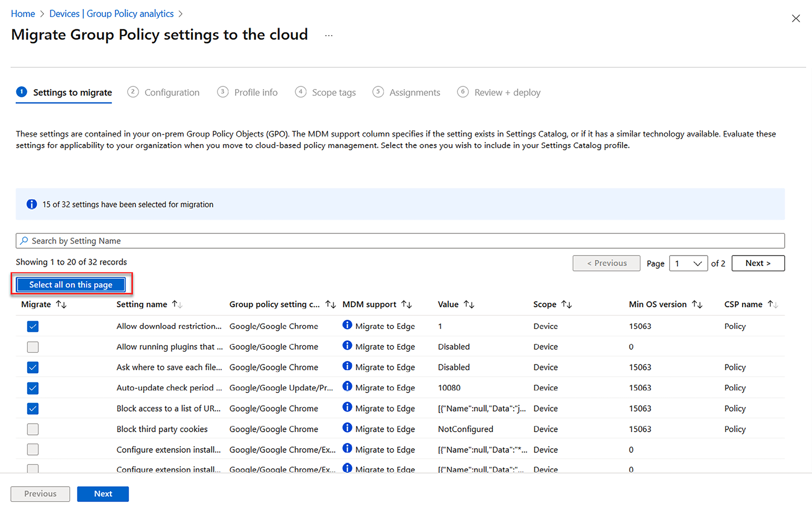This screenshot has height=511, width=812.
Task: Sort the Value column
Action: click(469, 304)
